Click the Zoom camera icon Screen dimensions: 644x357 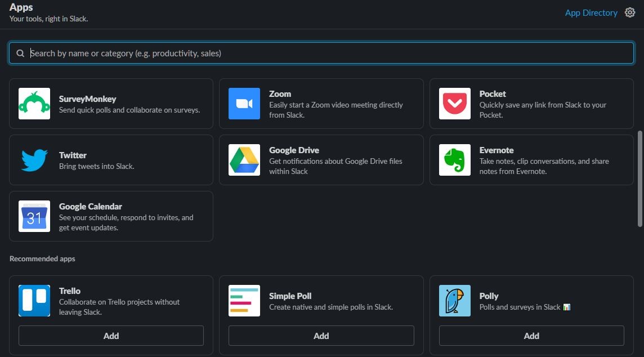point(244,104)
